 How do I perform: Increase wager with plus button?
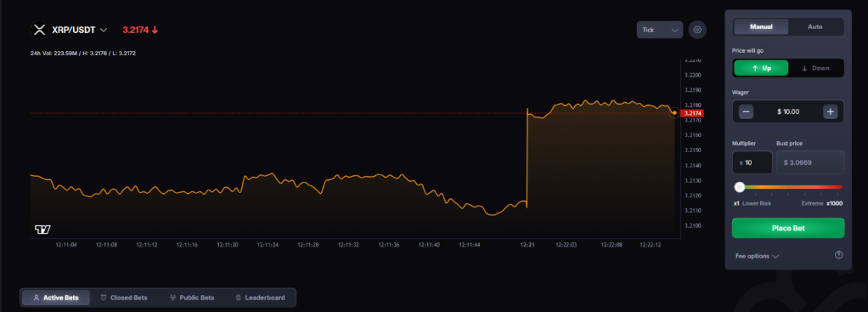coord(831,111)
